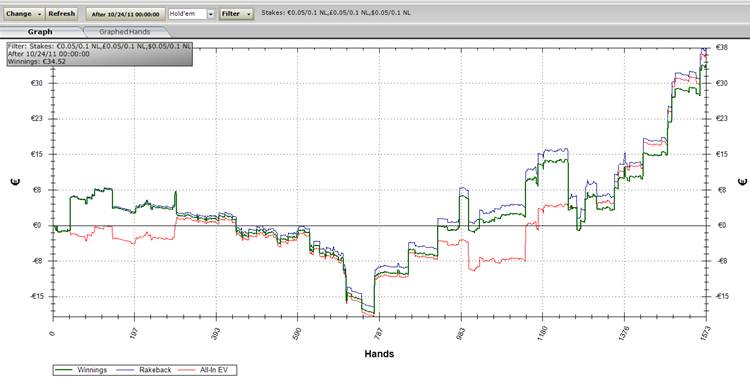Click the Change button

[x=18, y=14]
